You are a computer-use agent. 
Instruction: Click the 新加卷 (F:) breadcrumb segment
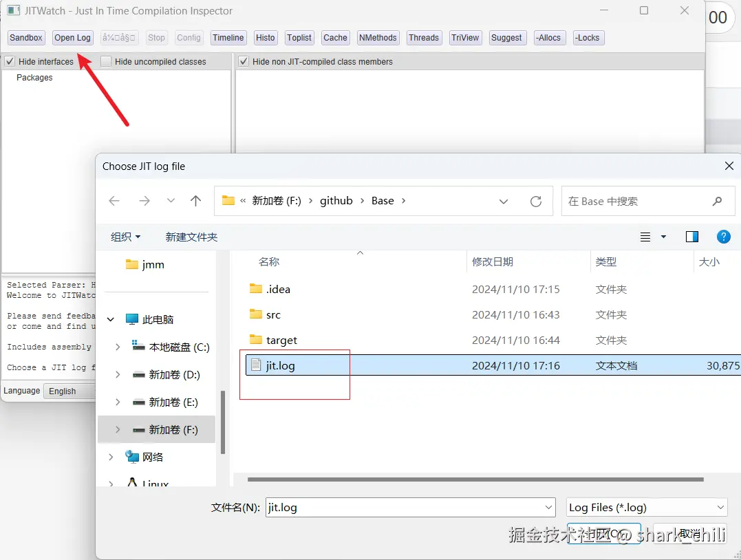pos(277,201)
